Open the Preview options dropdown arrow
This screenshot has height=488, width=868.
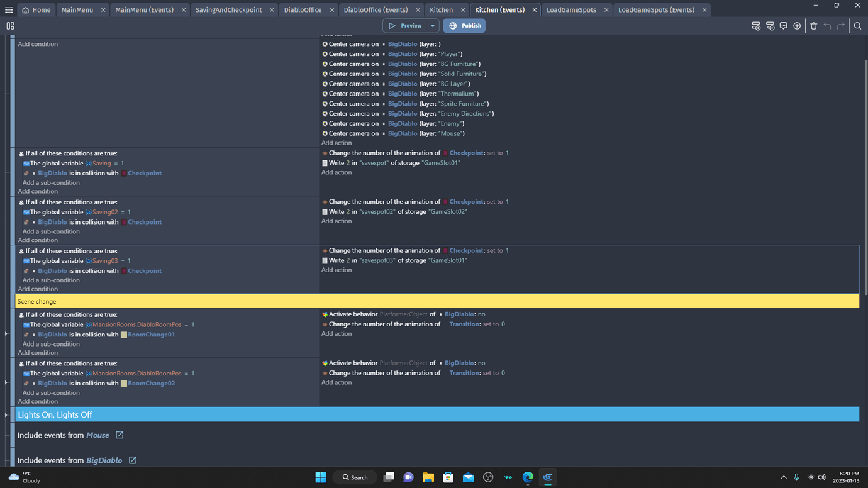point(432,25)
